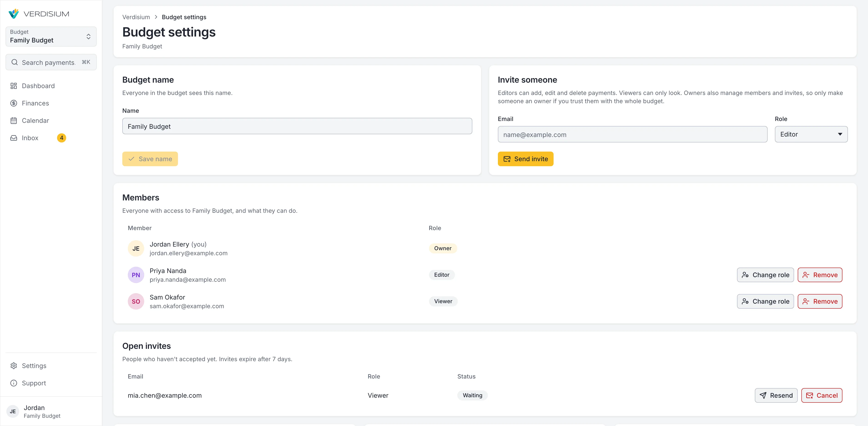Change role for Priya Nanda
The width and height of the screenshot is (868, 426).
pyautogui.click(x=766, y=275)
